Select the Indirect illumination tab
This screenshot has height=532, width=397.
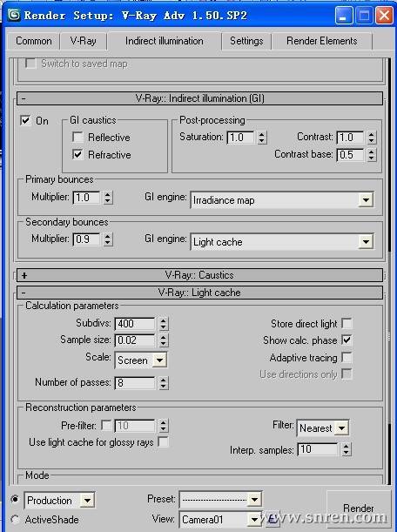click(x=165, y=41)
